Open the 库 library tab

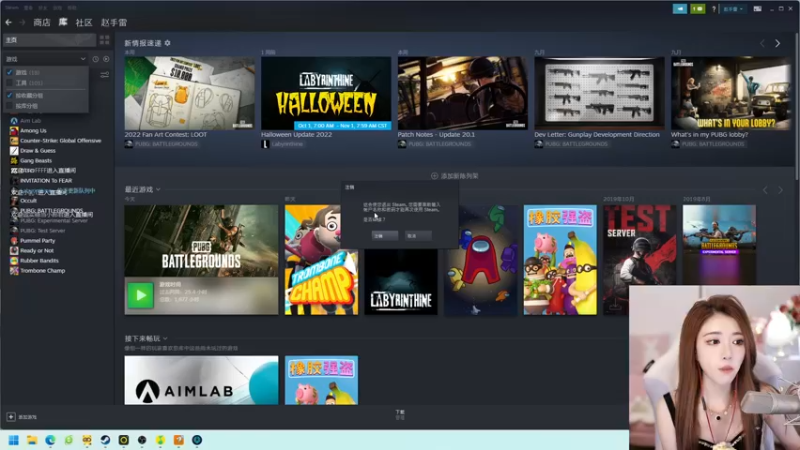63,22
